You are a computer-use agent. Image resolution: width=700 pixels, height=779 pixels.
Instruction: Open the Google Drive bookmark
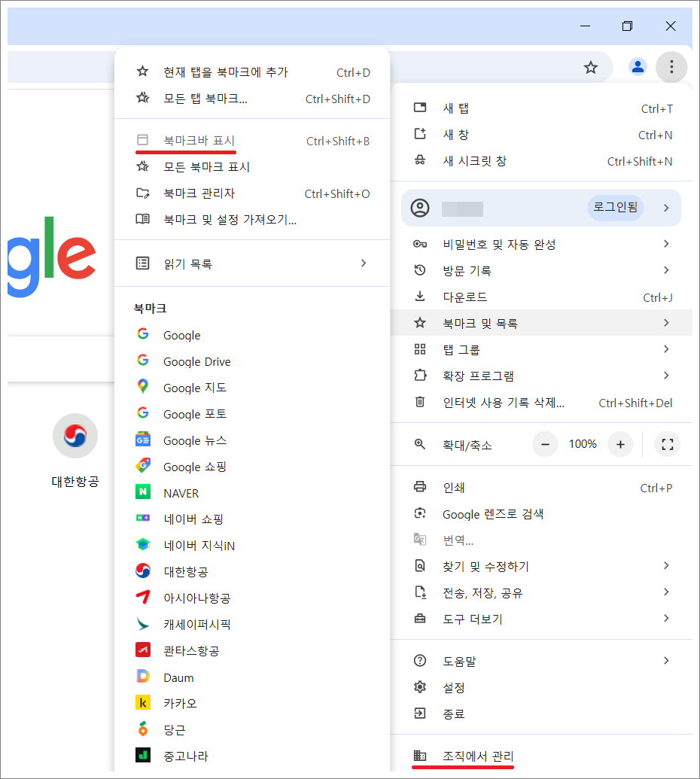click(252, 361)
